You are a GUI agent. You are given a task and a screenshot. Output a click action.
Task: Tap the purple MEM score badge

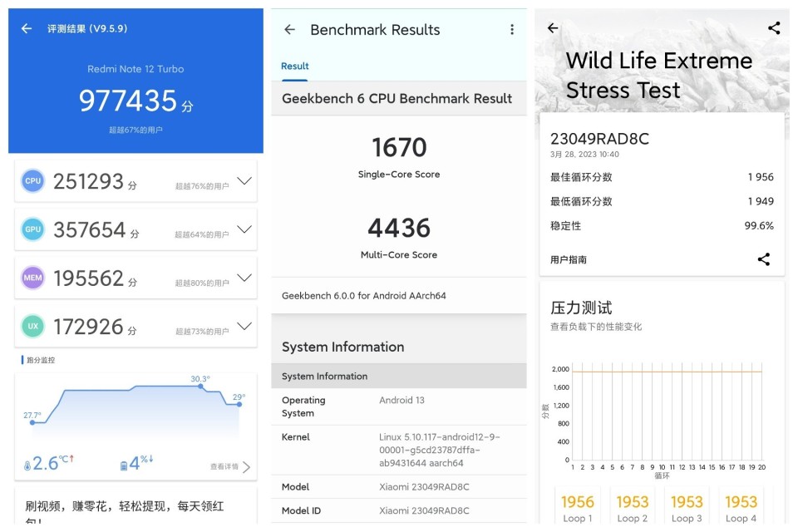tap(32, 278)
